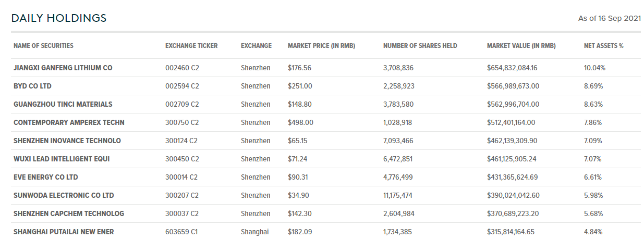
Task: Click shares held 11,175,474
Action: tap(398, 195)
